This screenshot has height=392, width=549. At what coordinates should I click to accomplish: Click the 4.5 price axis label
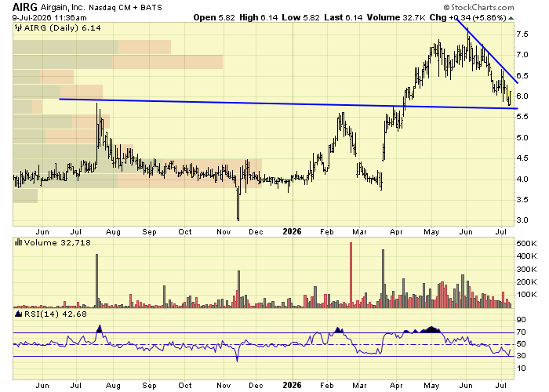[x=522, y=158]
